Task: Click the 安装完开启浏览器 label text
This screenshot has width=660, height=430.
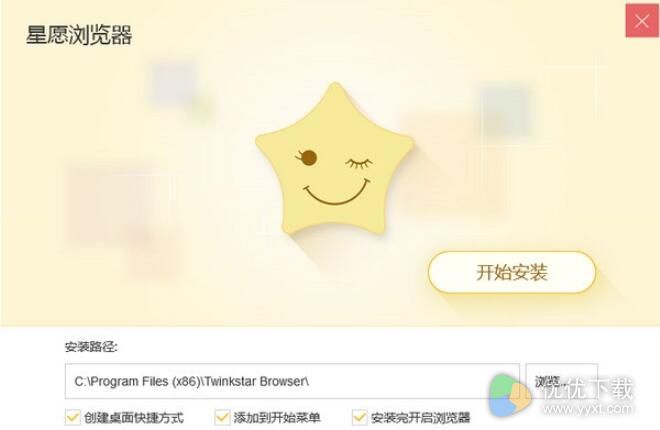Action: click(x=420, y=418)
